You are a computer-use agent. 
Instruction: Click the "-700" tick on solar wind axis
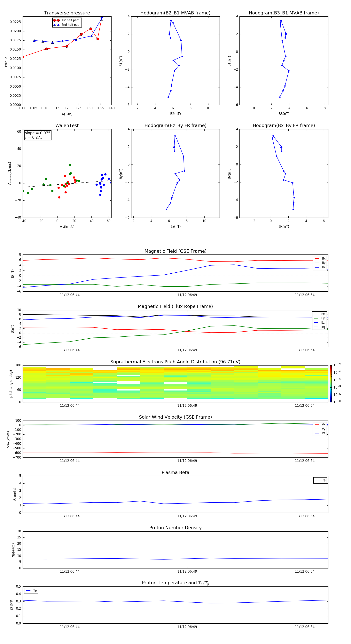tap(17, 457)
